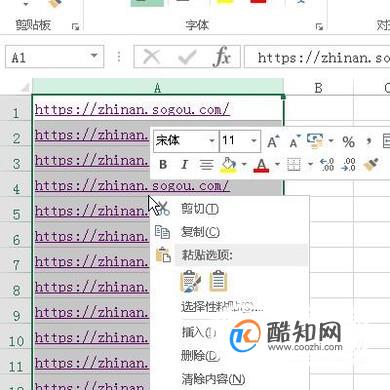390x390 pixels.
Task: Click the paste icon beside 粘贴选项
Action: pos(163,255)
